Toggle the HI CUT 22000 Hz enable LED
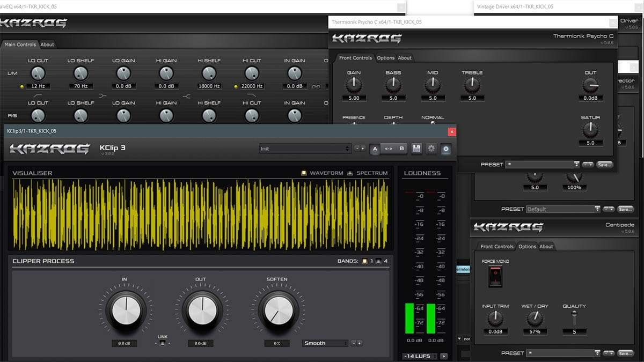 coord(236,86)
